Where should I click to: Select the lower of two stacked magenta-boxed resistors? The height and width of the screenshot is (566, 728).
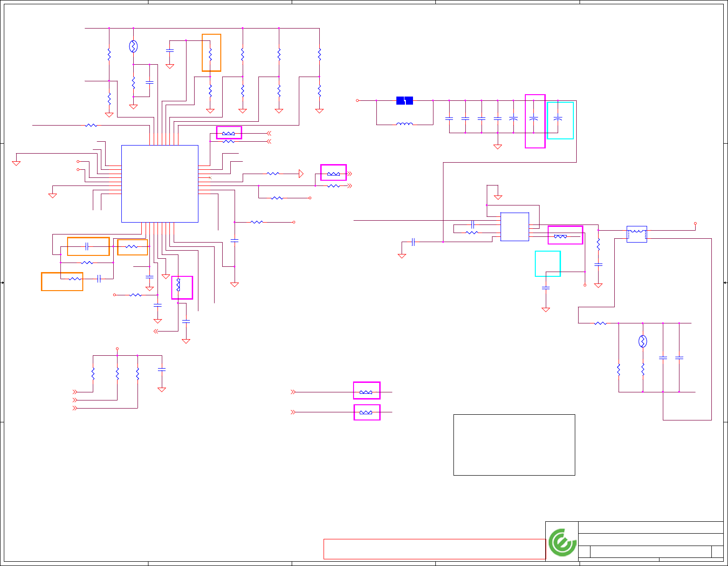366,412
